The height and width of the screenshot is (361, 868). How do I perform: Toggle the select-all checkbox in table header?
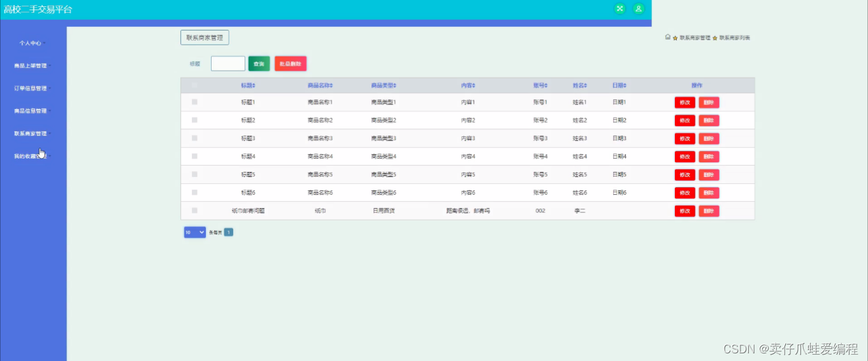coord(194,85)
